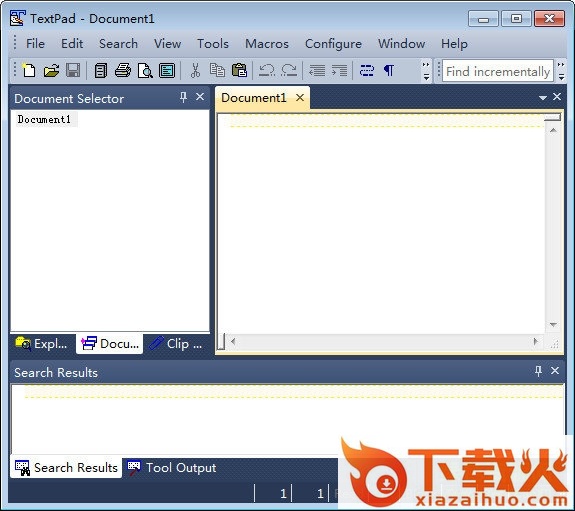The width and height of the screenshot is (575, 511).
Task: Click the editor vertical scrollbar up arrow
Action: coord(553,130)
